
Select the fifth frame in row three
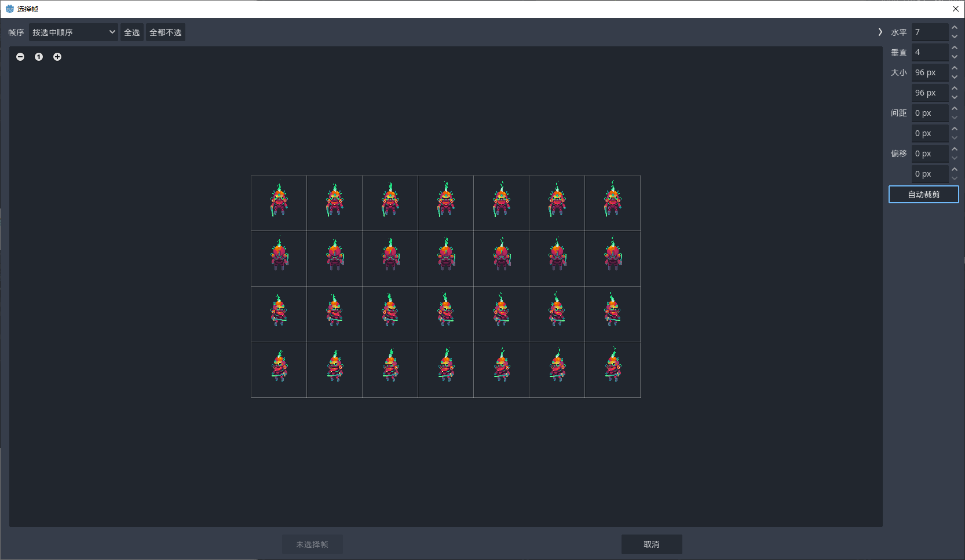[x=502, y=314]
